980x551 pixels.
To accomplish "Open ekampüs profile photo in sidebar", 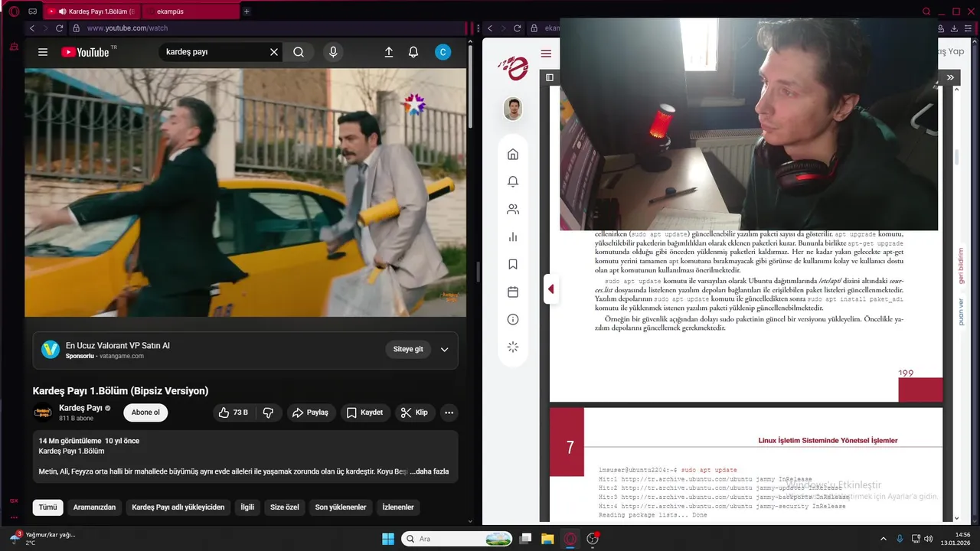I will [x=513, y=109].
